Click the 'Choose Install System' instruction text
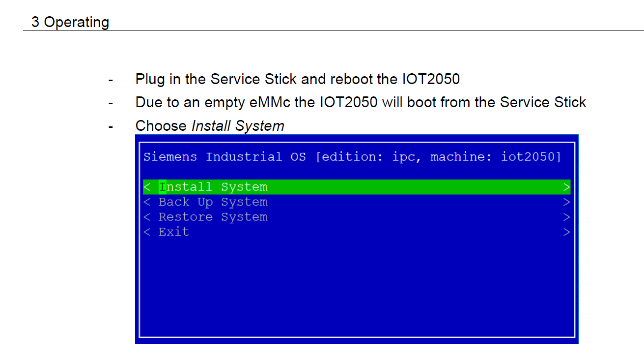 coord(210,126)
